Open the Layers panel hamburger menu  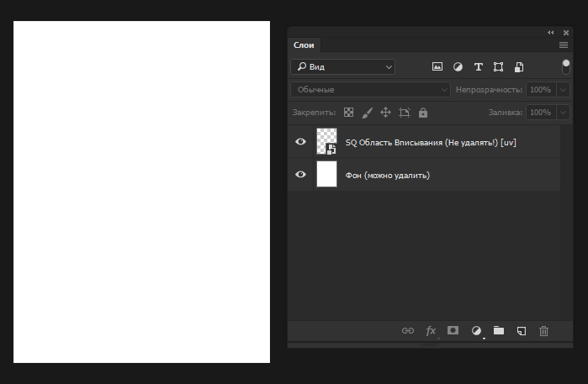[564, 45]
